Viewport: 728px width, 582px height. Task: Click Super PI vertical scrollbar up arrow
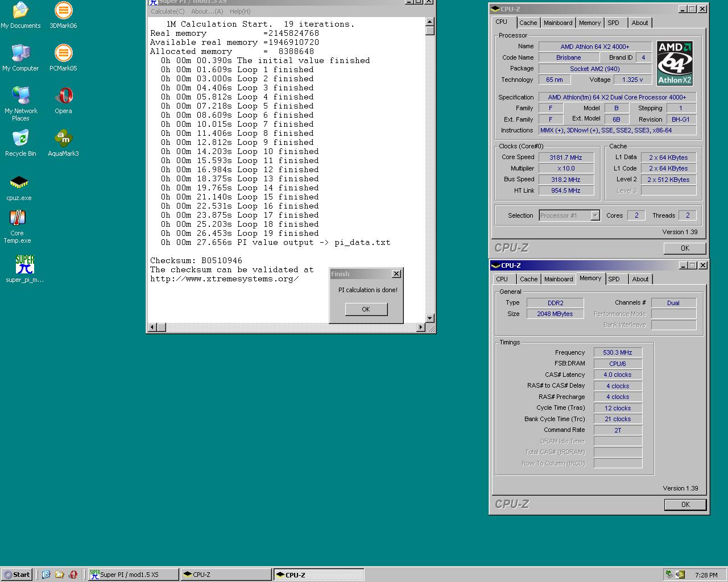coord(430,22)
